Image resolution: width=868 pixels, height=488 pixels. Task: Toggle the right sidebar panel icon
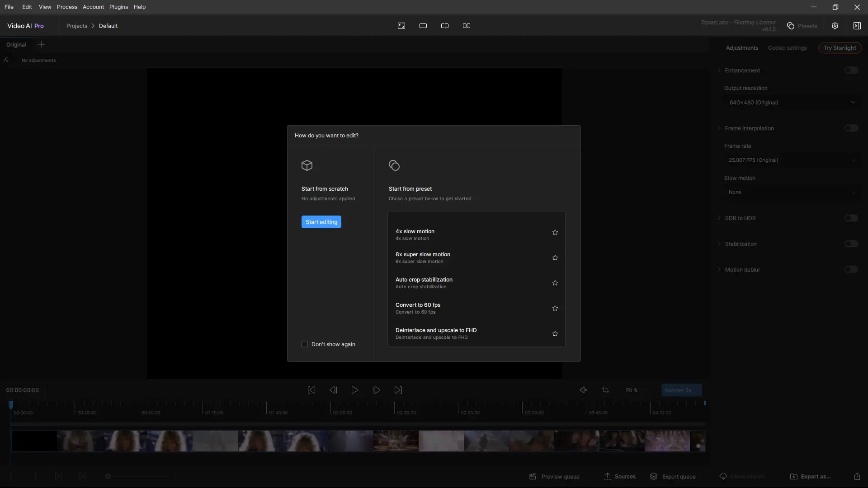[857, 26]
